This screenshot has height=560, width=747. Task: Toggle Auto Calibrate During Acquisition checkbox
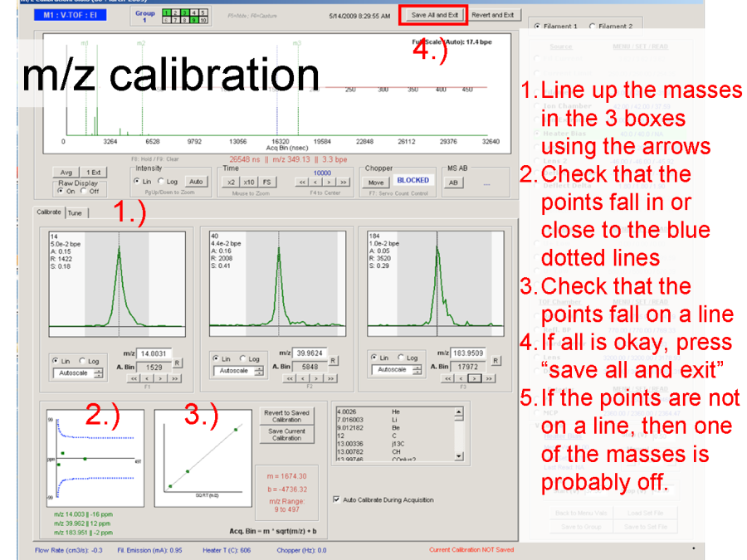[336, 499]
